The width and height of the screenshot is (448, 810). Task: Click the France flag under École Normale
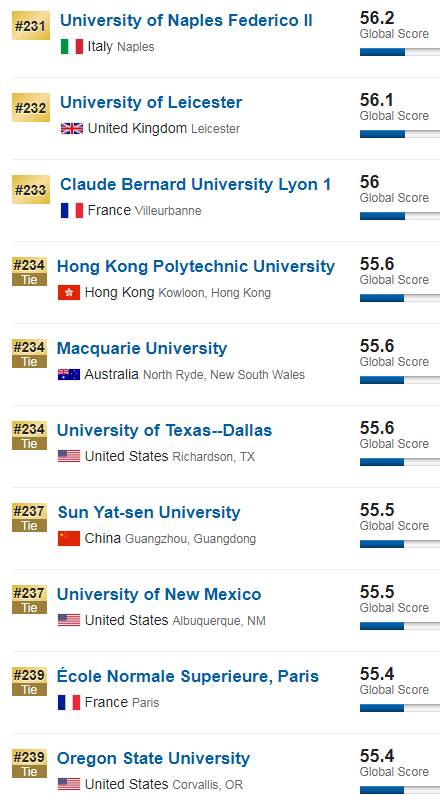click(69, 703)
